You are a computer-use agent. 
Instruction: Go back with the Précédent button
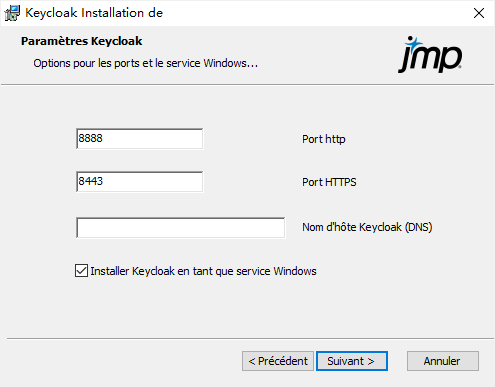pos(278,361)
